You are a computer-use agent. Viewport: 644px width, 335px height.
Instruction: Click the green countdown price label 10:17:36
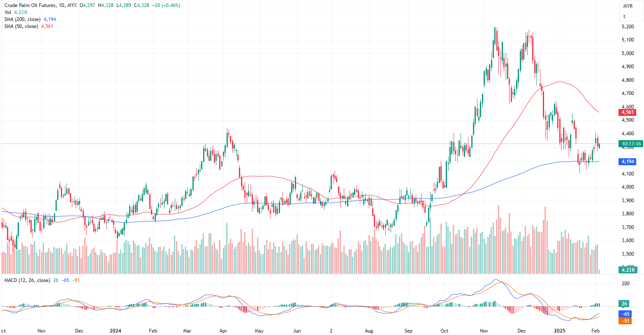click(x=631, y=144)
